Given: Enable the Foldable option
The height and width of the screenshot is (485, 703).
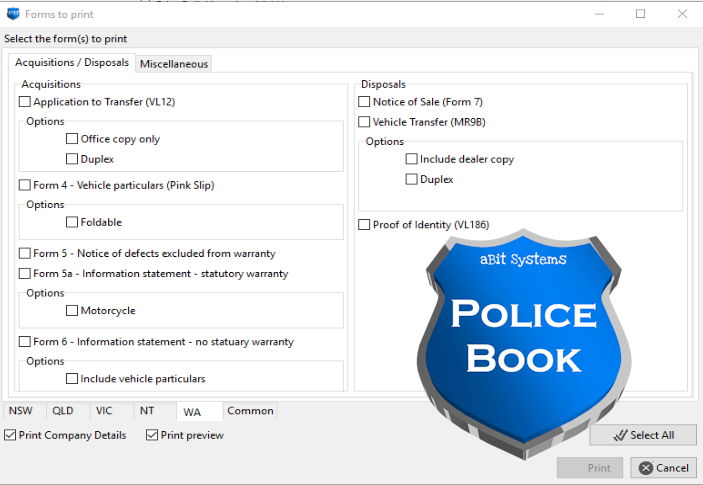Looking at the screenshot, I should pos(72,222).
